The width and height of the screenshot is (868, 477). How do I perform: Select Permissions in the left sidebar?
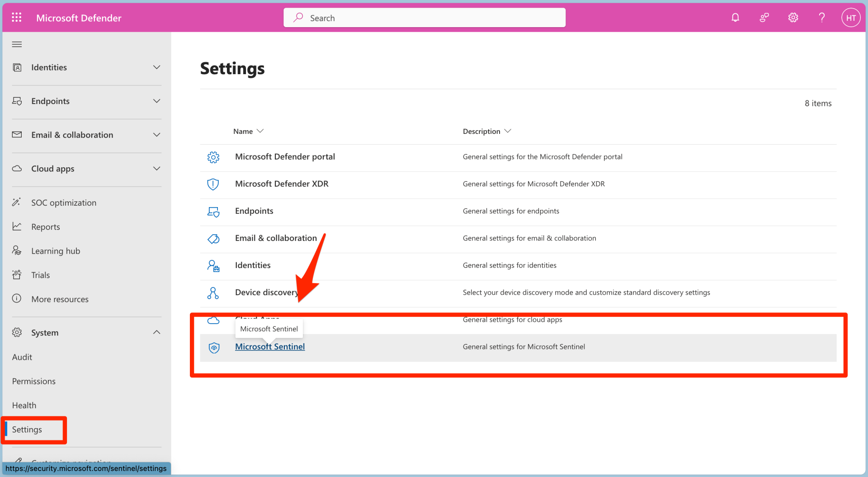[33, 381]
